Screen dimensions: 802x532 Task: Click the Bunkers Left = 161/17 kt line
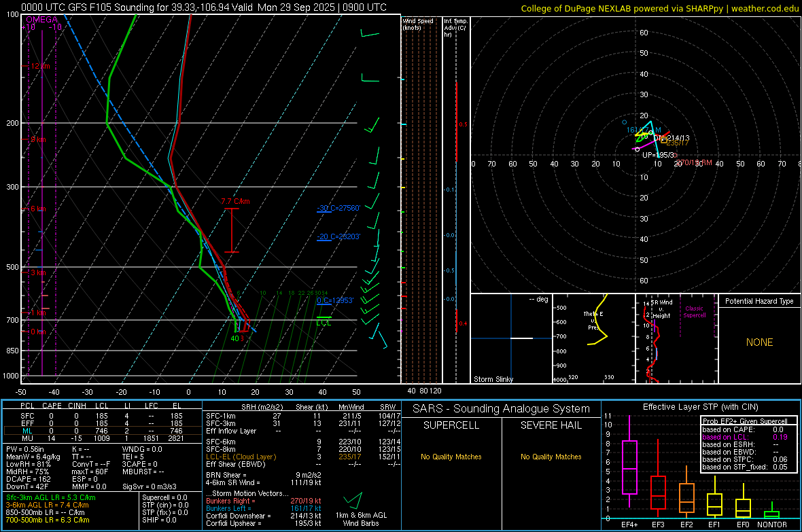pyautogui.click(x=264, y=508)
